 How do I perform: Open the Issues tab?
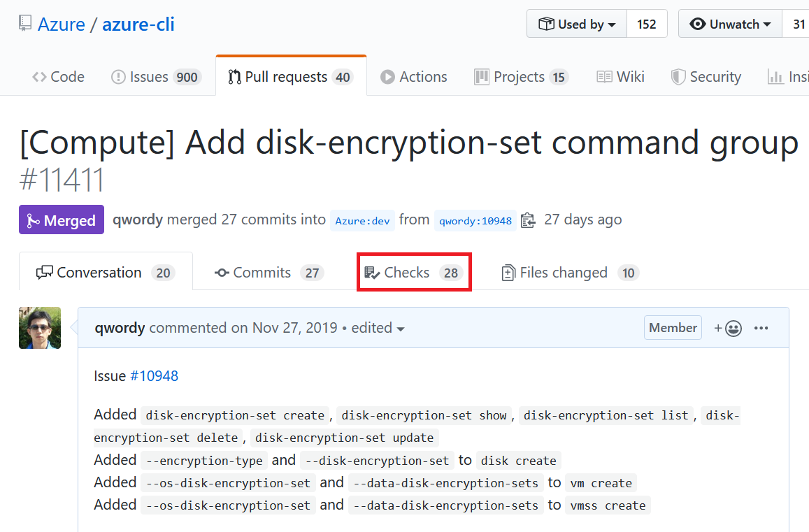156,77
